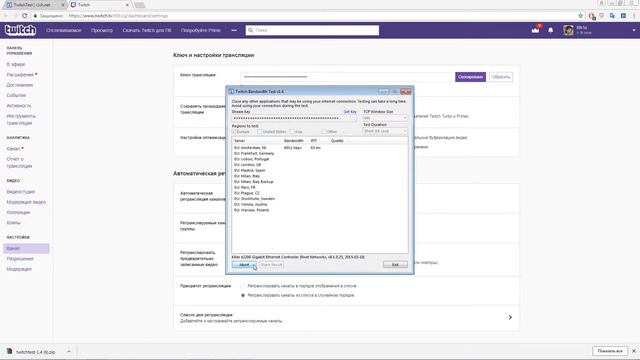Select highlighted Канал under Настройки
The height and width of the screenshot is (360, 640).
[27, 248]
